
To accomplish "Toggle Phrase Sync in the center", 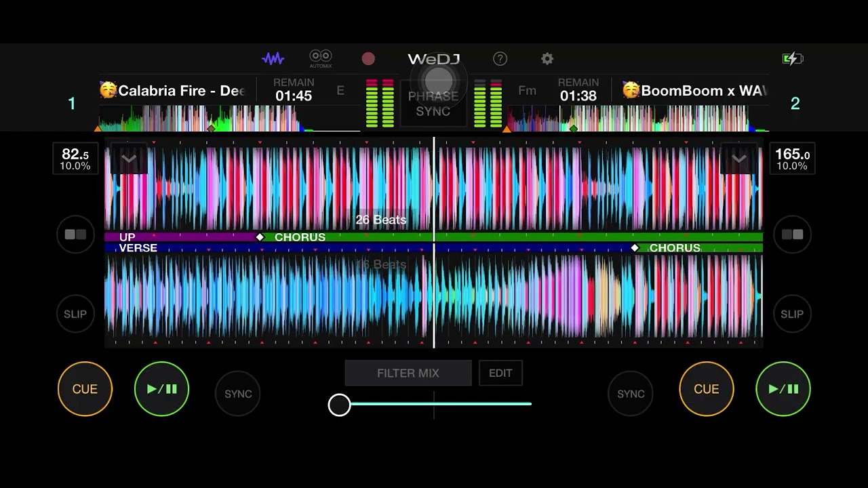I will click(x=433, y=103).
